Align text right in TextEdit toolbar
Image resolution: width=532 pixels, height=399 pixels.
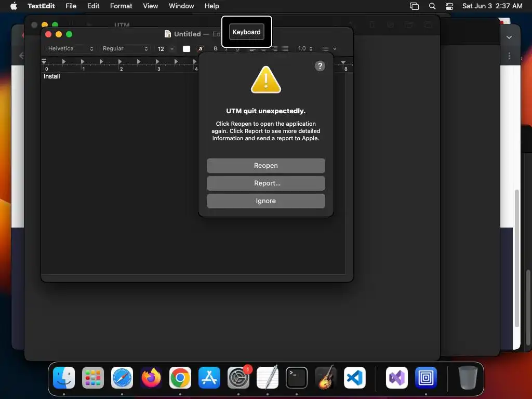(x=275, y=49)
